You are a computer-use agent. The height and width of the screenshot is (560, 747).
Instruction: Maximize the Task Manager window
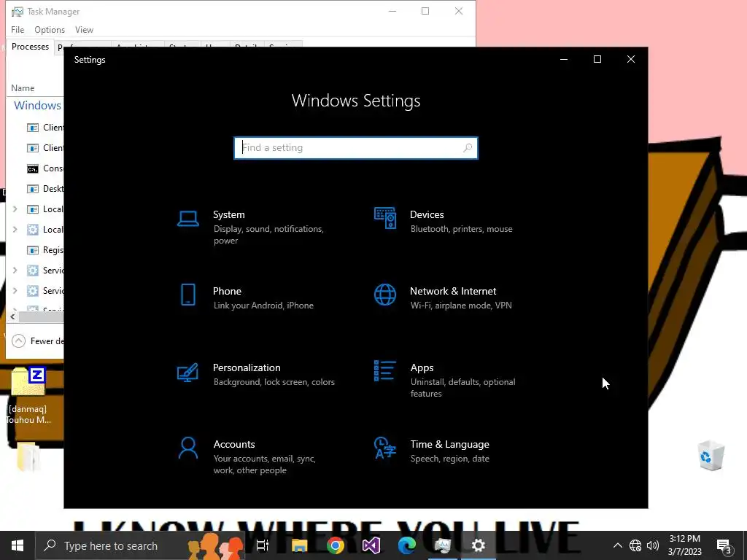[425, 11]
